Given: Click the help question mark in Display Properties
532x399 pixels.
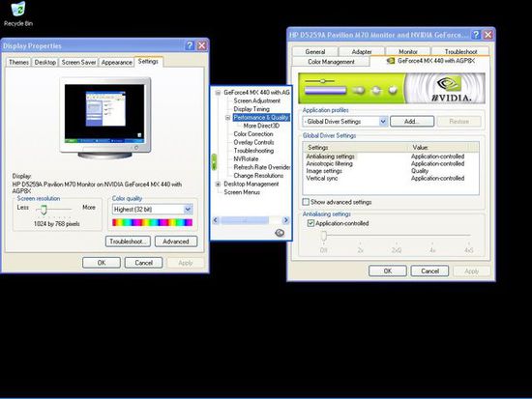Looking at the screenshot, I should [x=190, y=45].
